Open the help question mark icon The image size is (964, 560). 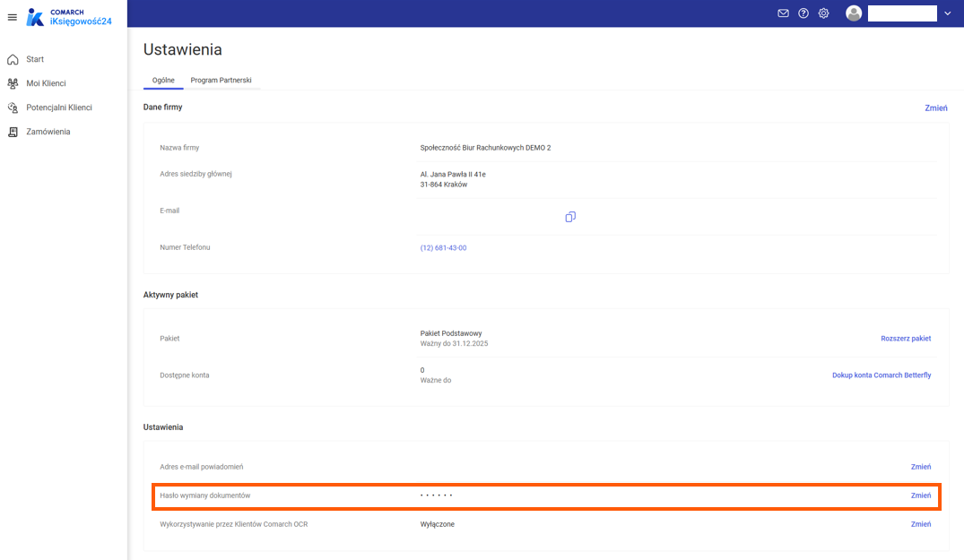point(803,13)
